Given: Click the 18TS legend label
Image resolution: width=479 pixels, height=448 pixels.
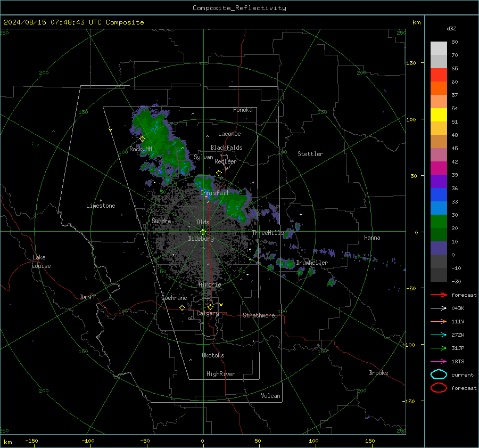Looking at the screenshot, I should pos(458,362).
